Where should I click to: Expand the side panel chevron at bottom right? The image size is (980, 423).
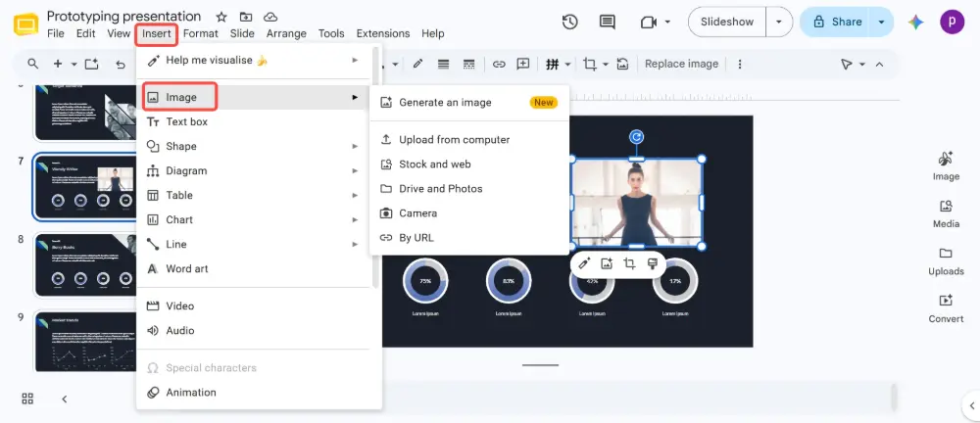(972, 405)
